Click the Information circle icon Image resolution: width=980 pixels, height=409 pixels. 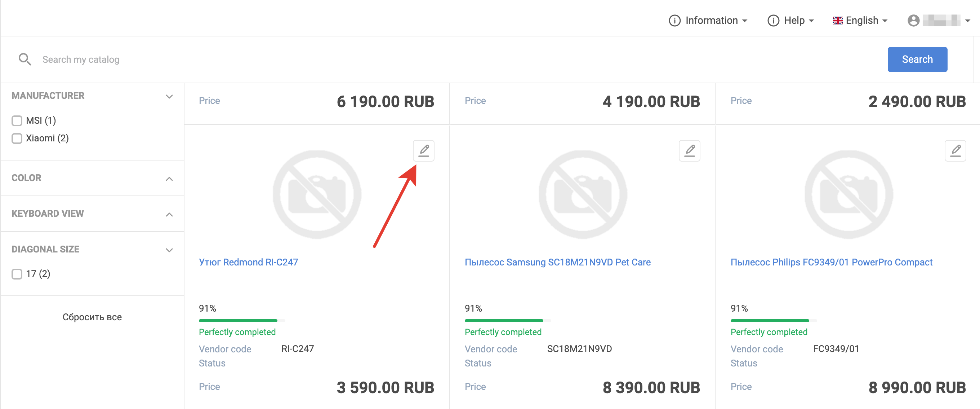click(x=674, y=21)
